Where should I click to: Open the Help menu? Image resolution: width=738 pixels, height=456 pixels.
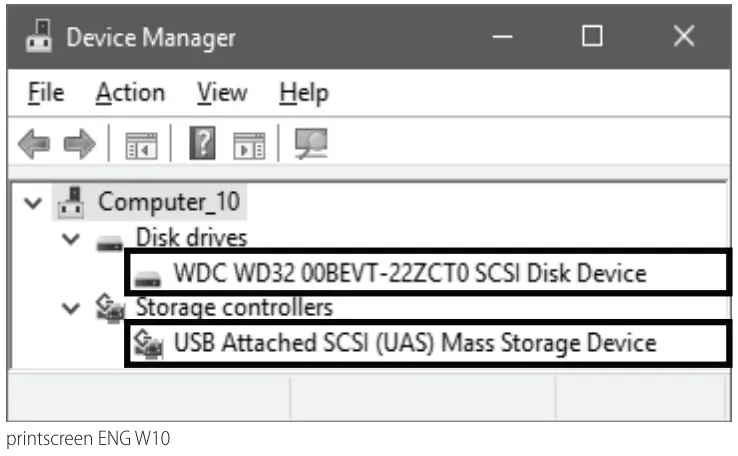click(x=303, y=93)
